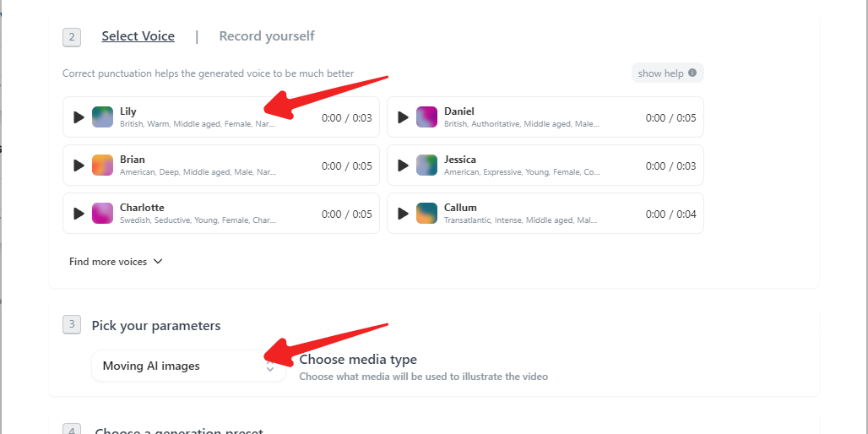Expand the Find more voices list
The width and height of the screenshot is (868, 434).
tap(116, 262)
